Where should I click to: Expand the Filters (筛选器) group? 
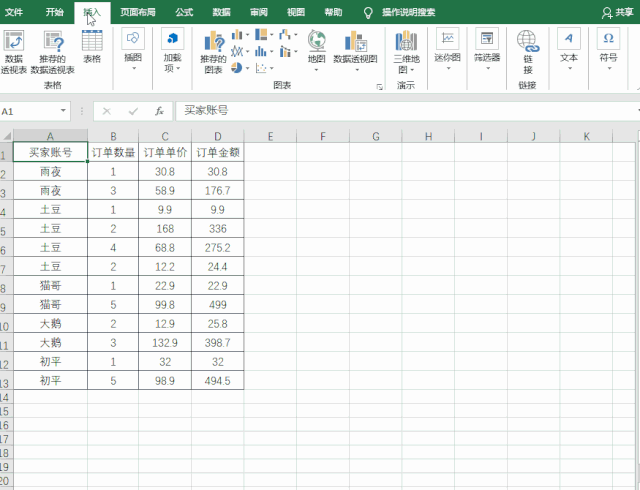coord(487,51)
